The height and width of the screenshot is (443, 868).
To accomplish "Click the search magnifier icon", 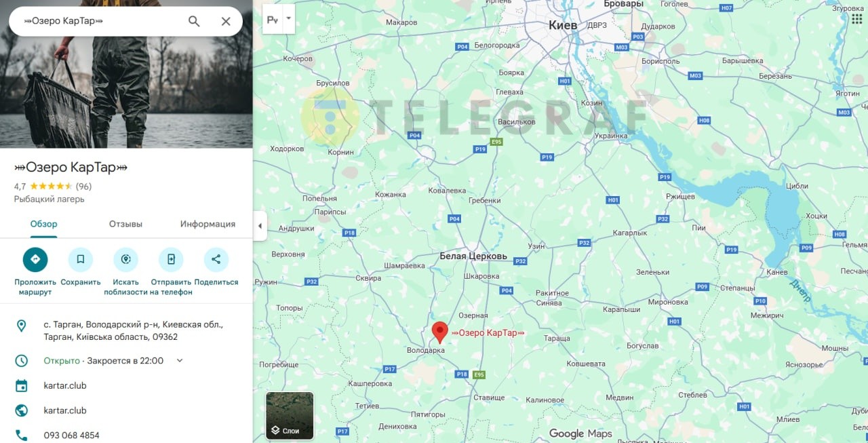I will tap(194, 21).
